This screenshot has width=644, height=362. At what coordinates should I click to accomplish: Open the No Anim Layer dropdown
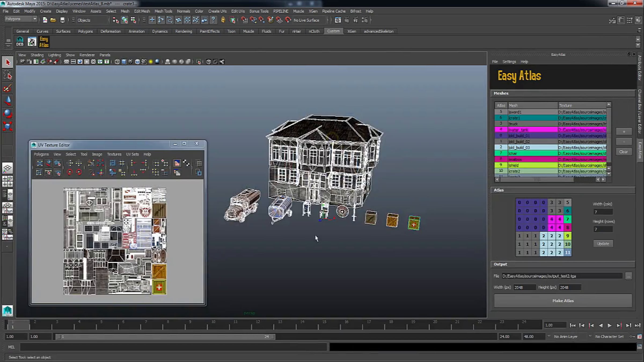click(566, 337)
